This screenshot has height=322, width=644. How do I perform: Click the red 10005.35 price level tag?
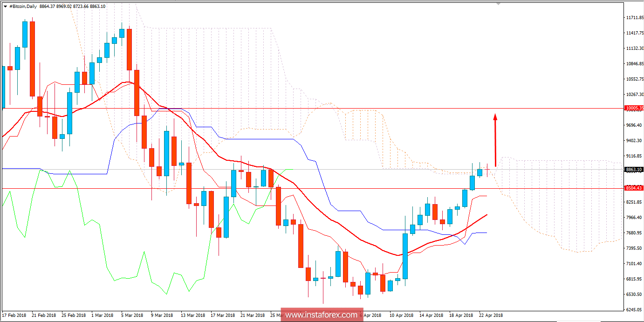coord(635,108)
